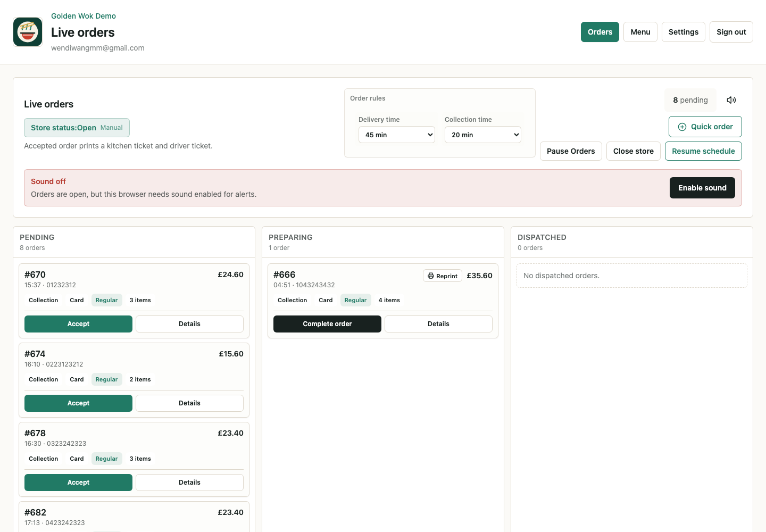Screen dimensions: 766x532
Task: Open the Collection time dropdown
Action: 483,135
